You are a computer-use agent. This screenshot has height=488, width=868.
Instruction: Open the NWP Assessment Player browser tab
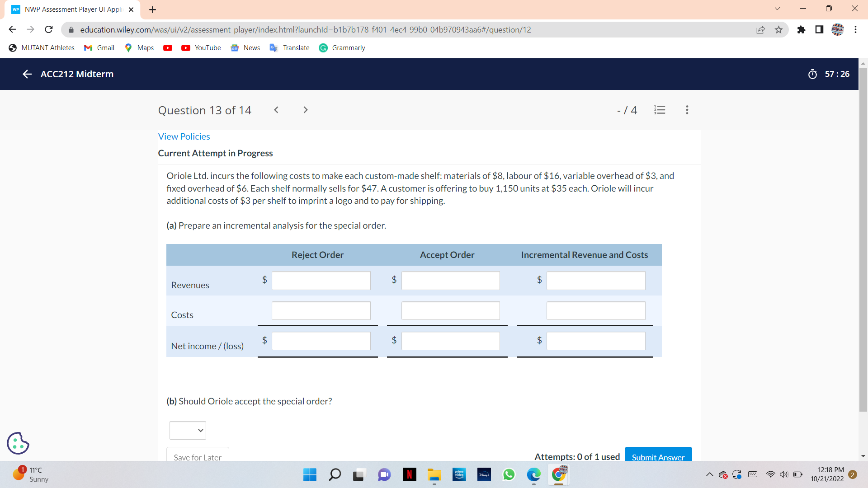[68, 9]
